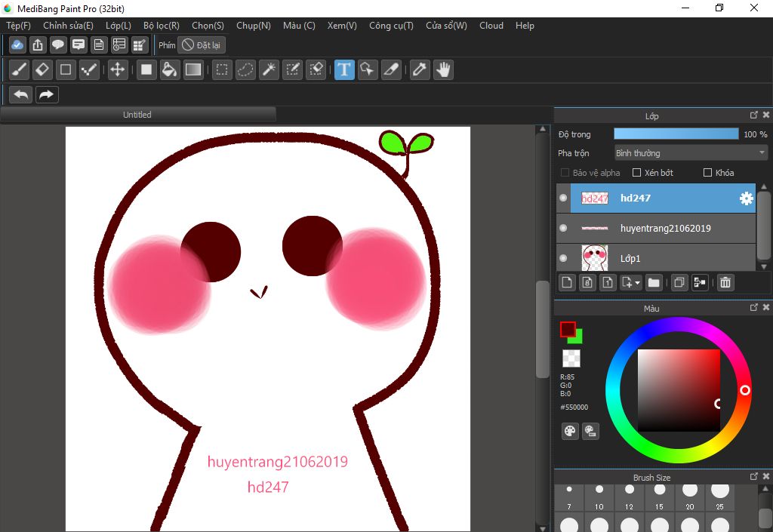The height and width of the screenshot is (532, 773).
Task: Select the Brush tool
Action: click(x=20, y=70)
